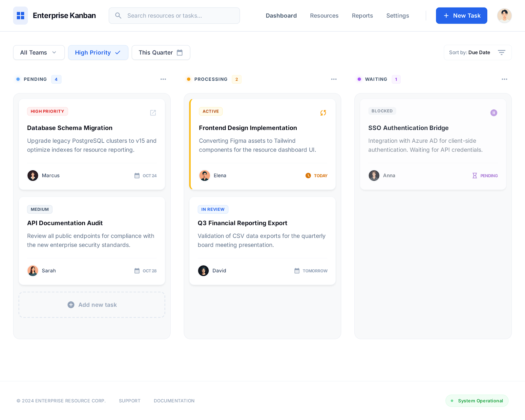Open the This Quarter date selector
This screenshot has width=525, height=420.
(x=160, y=52)
